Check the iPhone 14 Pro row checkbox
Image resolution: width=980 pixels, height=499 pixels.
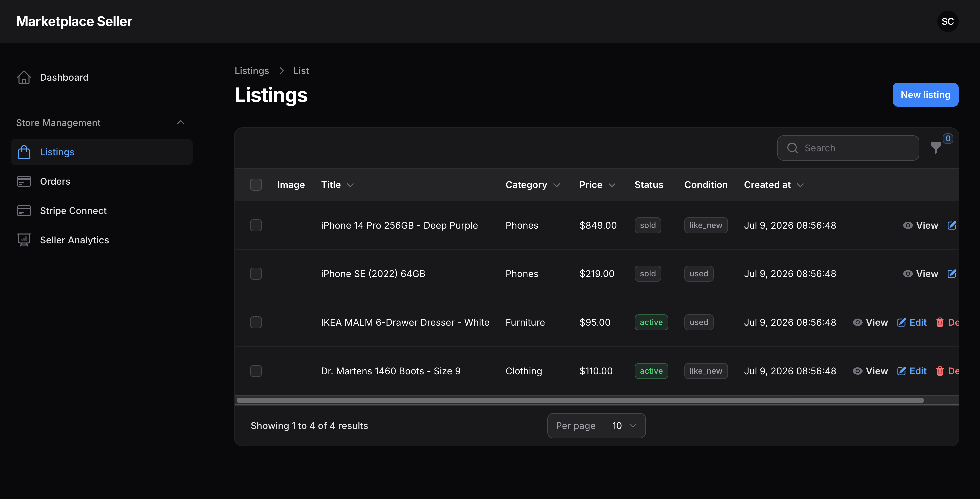click(x=256, y=225)
